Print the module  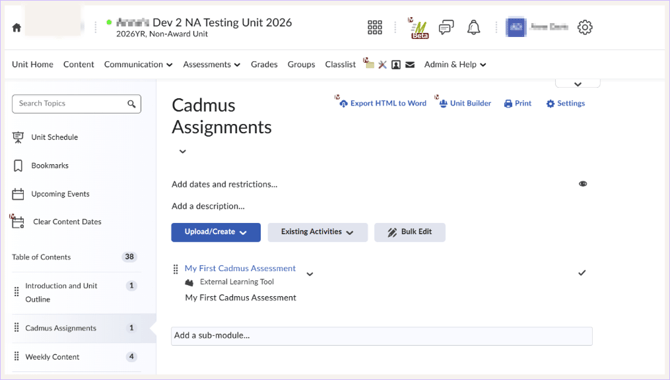tap(517, 103)
